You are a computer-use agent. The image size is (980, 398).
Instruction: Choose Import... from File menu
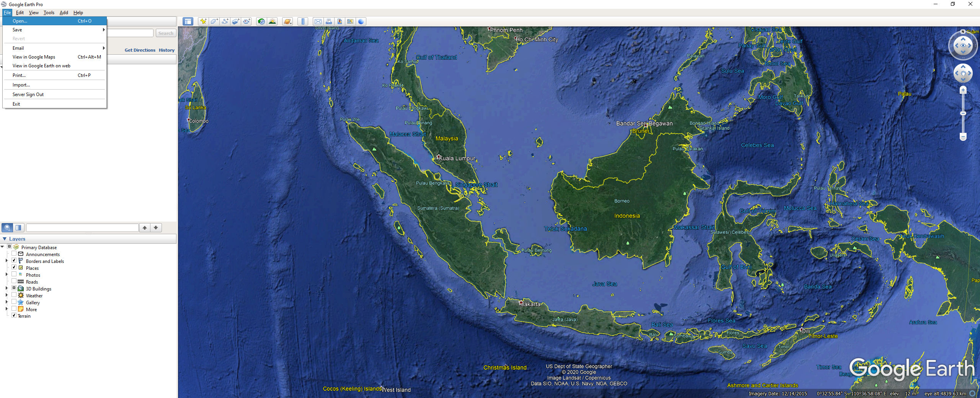54,85
